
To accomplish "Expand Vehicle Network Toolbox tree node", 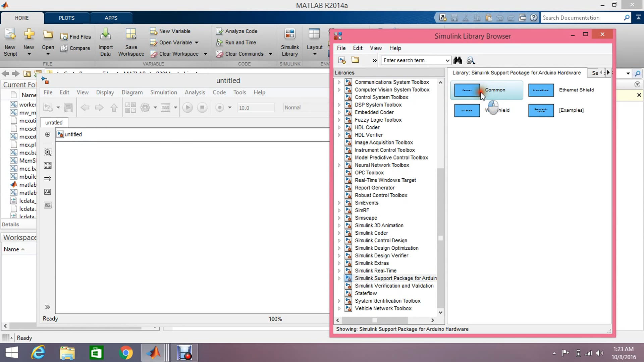I will pyautogui.click(x=339, y=308).
